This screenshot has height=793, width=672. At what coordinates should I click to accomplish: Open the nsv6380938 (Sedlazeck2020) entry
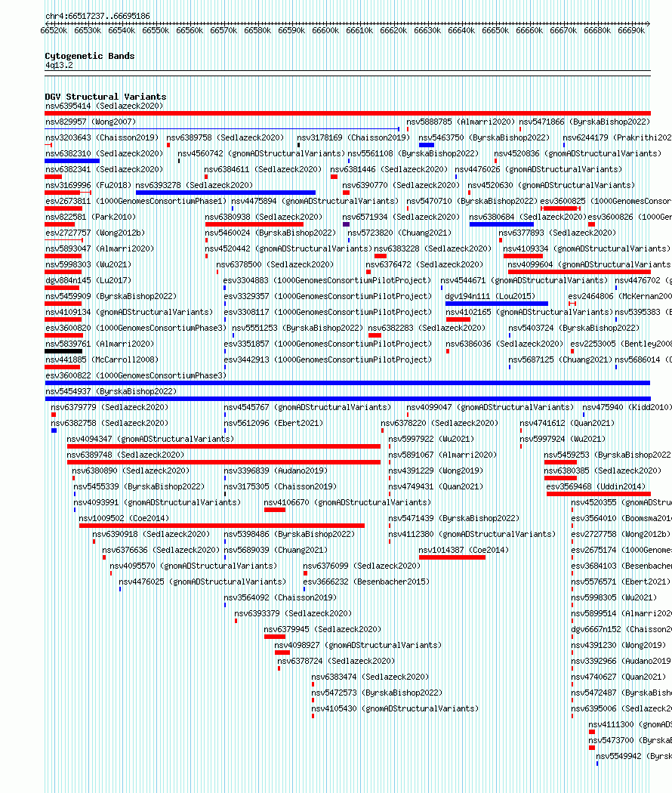point(264,217)
